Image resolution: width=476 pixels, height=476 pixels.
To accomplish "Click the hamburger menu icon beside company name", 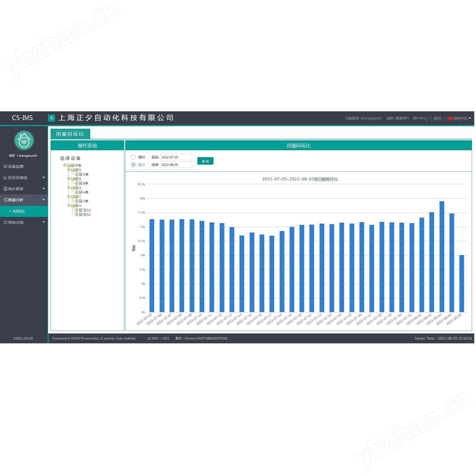I will (x=51, y=118).
